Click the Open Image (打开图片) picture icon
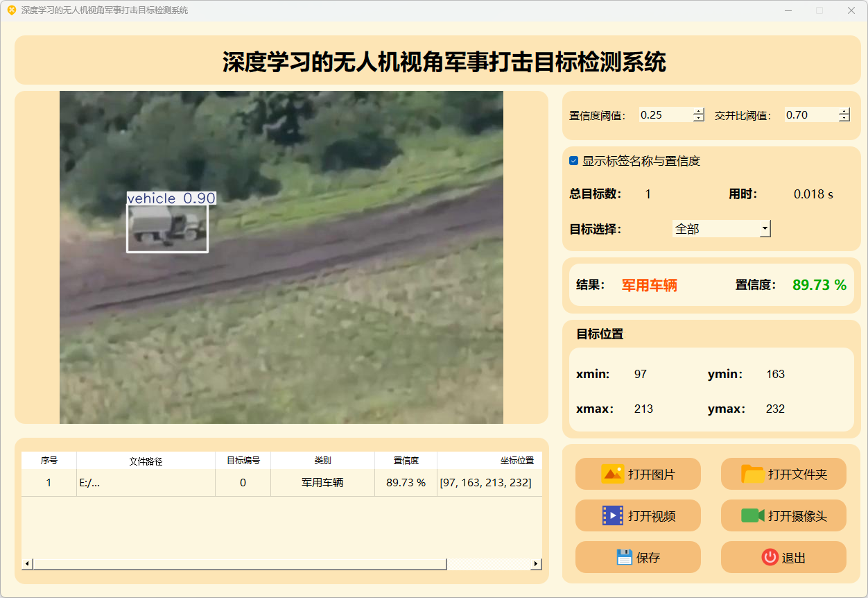Screen dimensions: 868x598 (x=613, y=474)
